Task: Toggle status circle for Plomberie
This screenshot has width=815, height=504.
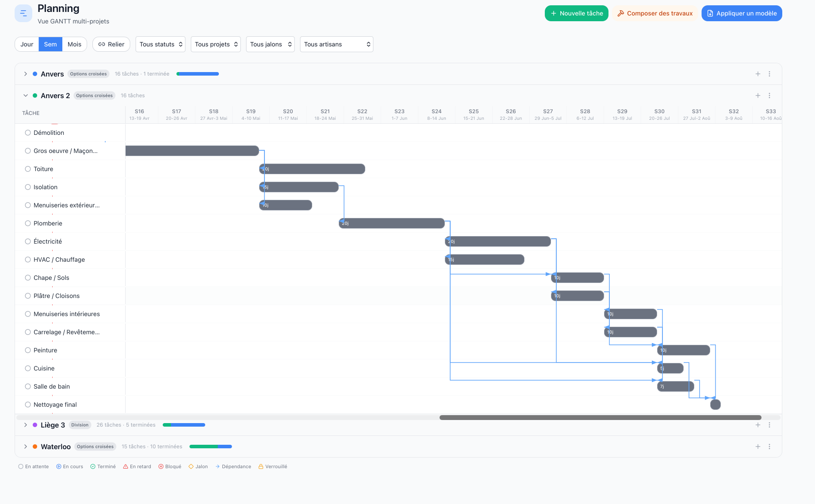Action: (x=28, y=223)
